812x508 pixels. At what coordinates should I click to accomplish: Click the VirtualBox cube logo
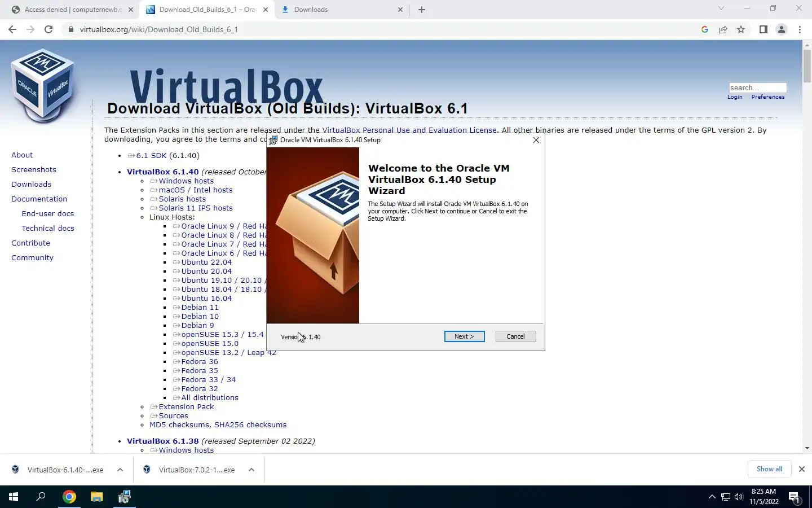[x=43, y=85]
